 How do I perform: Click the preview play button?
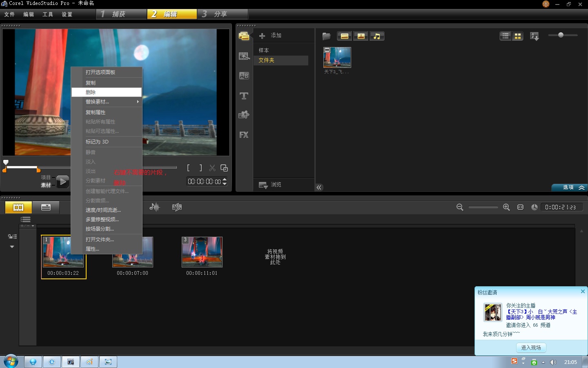click(62, 181)
